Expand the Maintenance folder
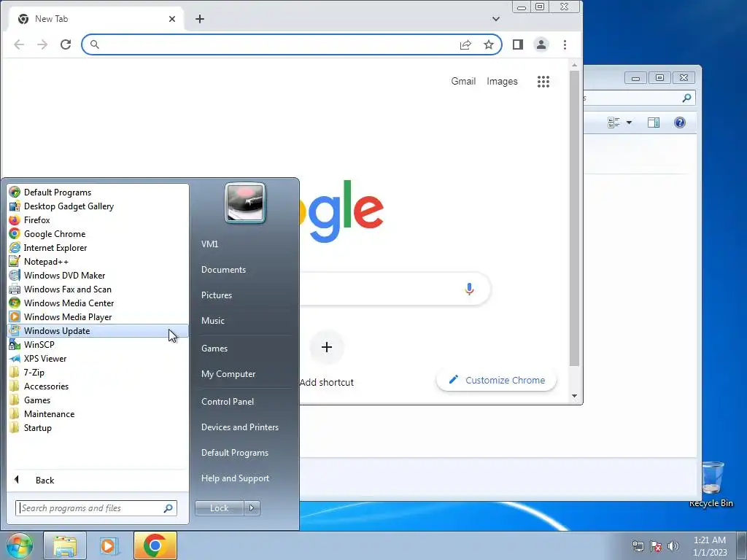This screenshot has width=747, height=560. pyautogui.click(x=98, y=414)
